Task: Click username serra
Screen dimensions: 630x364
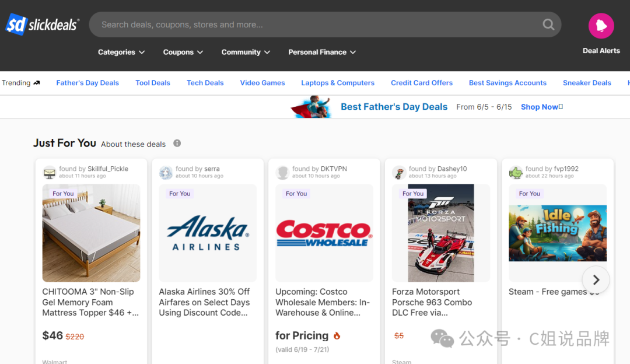Action: 212,169
